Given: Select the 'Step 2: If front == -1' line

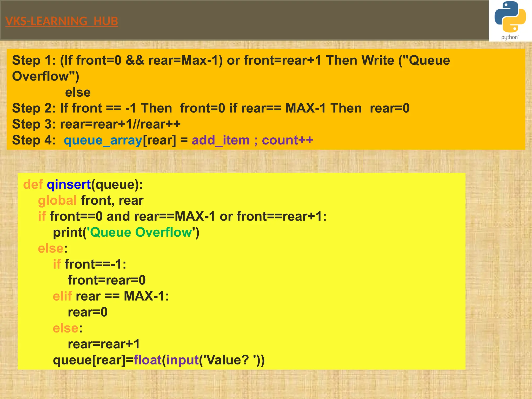Looking at the screenshot, I should [x=211, y=108].
